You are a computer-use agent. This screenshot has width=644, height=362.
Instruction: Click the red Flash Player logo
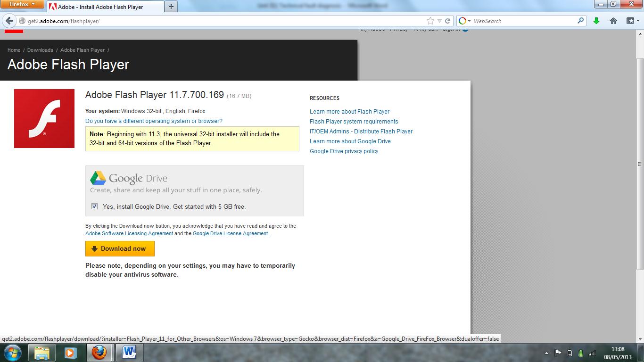pyautogui.click(x=44, y=118)
